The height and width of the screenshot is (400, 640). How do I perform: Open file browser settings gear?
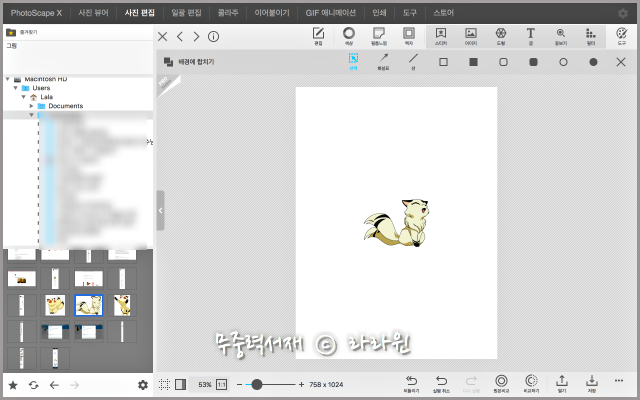coord(142,385)
